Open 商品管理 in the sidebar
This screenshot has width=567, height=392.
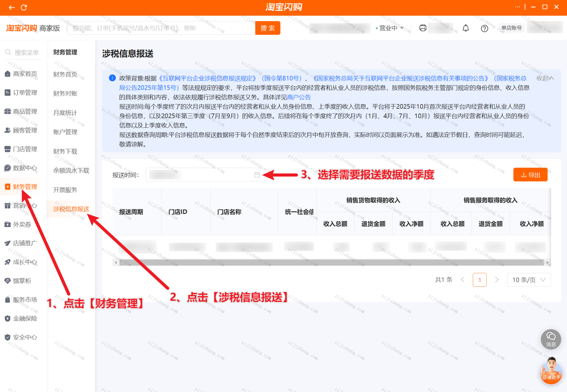coord(21,111)
